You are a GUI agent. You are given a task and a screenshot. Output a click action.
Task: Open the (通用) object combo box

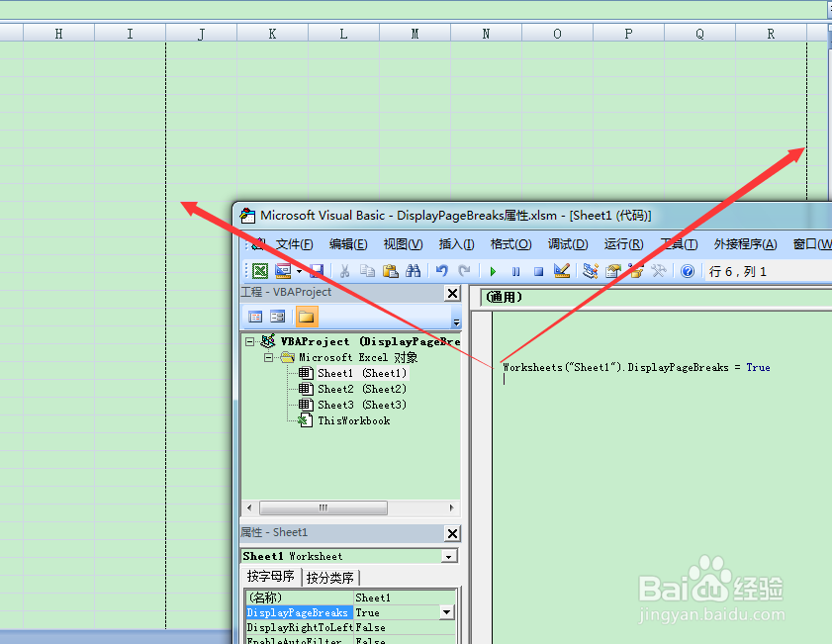pyautogui.click(x=658, y=297)
